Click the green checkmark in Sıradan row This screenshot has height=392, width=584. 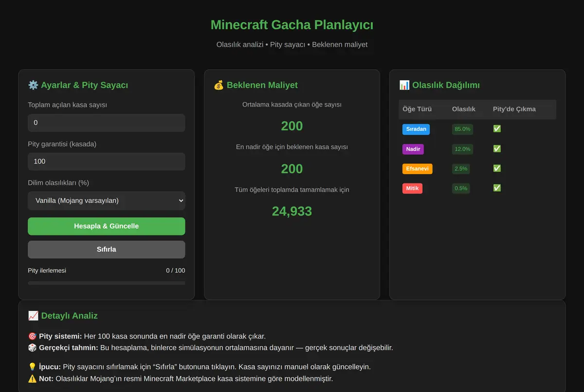coord(497,129)
